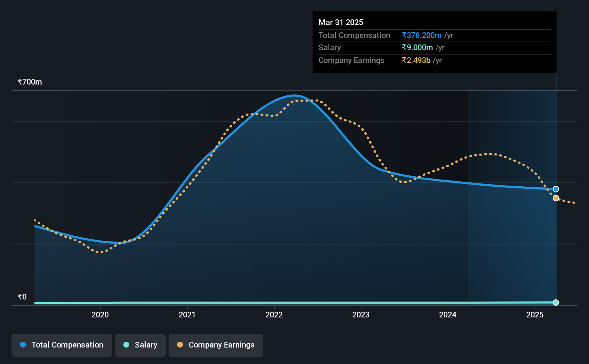The width and height of the screenshot is (589, 364).
Task: Click the 2025 x-axis label
Action: 535,315
